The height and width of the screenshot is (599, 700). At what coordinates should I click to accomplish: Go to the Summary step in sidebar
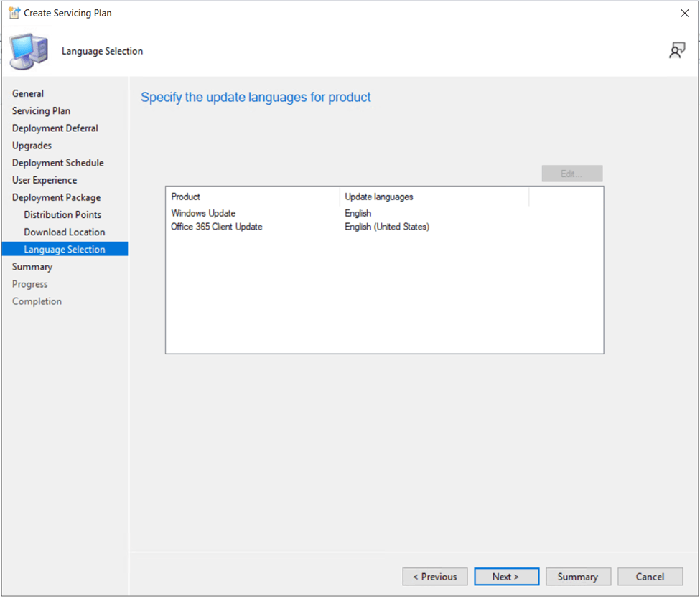pyautogui.click(x=32, y=267)
